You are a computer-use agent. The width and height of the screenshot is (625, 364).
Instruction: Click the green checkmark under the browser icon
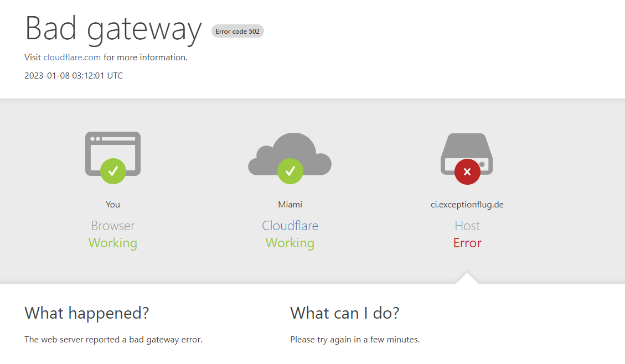[x=113, y=171]
